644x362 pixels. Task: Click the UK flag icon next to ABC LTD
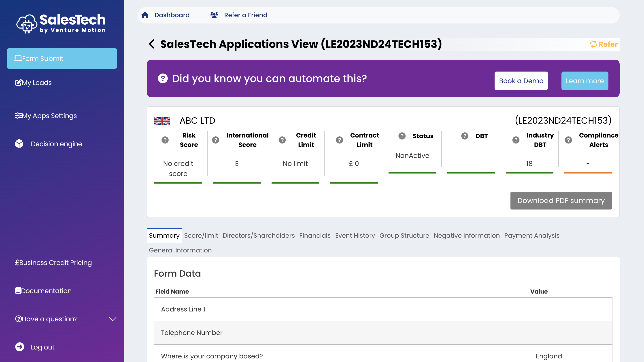click(162, 121)
